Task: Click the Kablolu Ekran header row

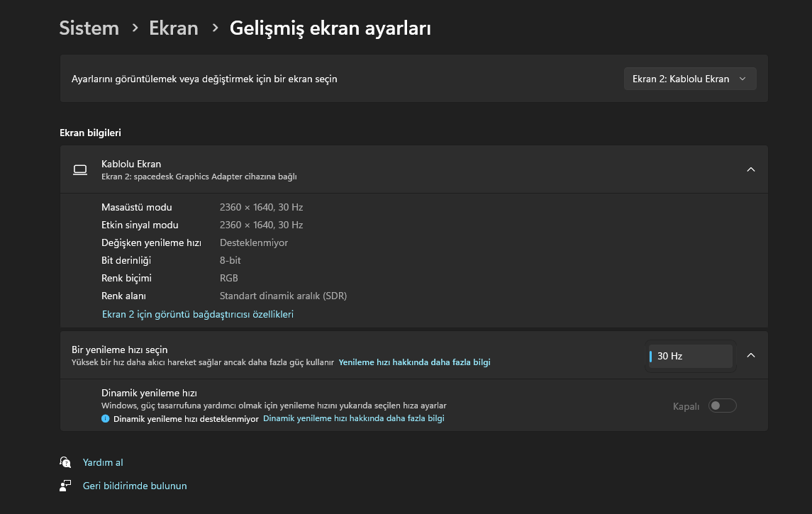Action: click(x=413, y=169)
